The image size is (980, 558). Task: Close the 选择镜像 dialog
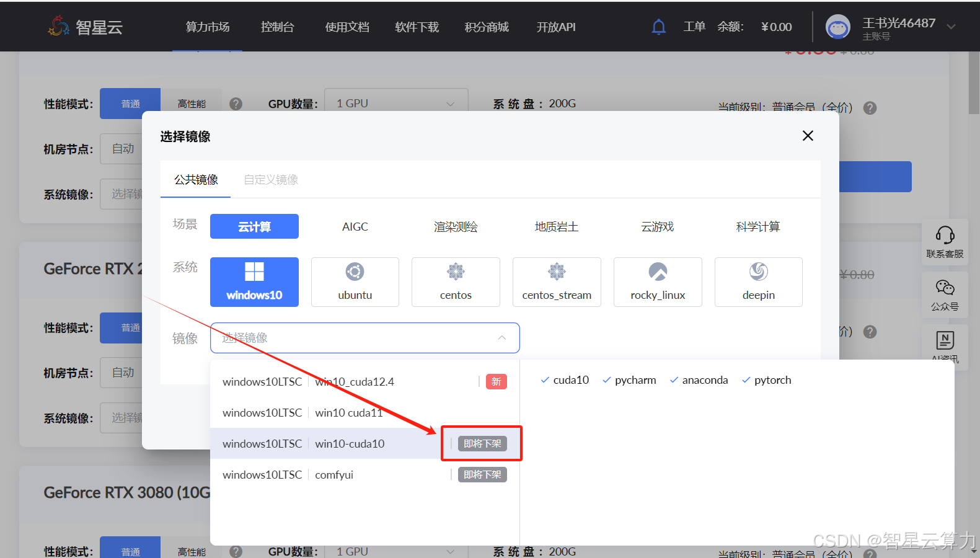pos(808,136)
